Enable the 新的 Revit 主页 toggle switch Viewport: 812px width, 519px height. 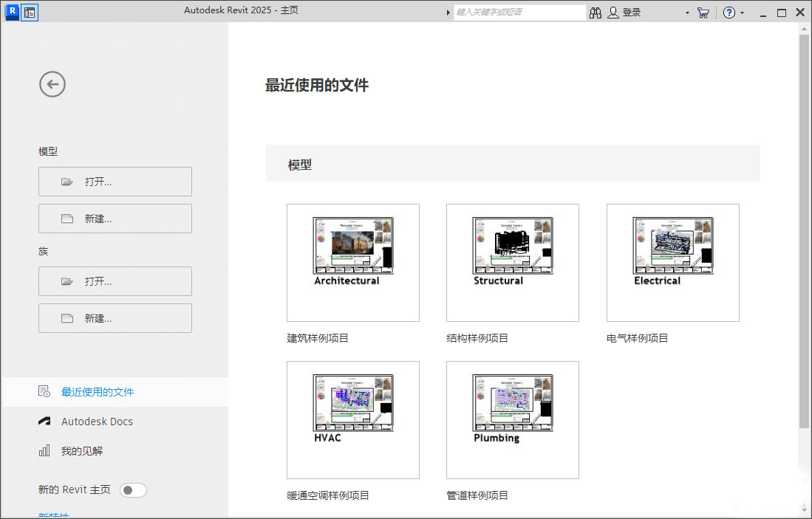click(133, 489)
